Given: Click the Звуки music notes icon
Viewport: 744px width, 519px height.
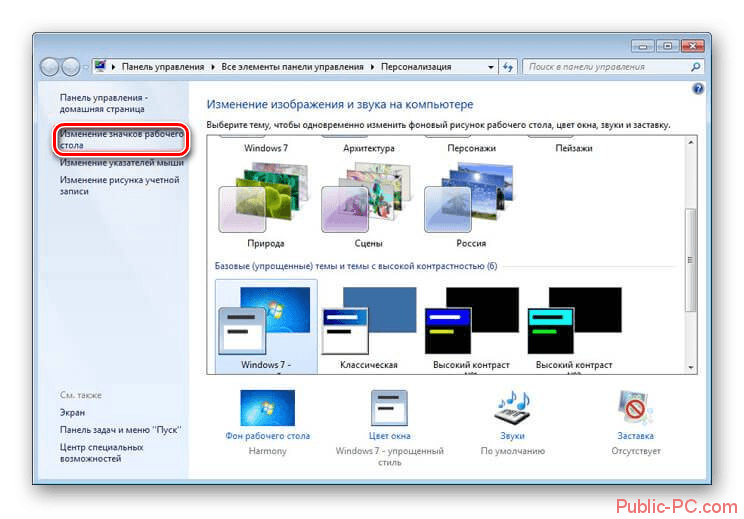Looking at the screenshot, I should pyautogui.click(x=512, y=408).
